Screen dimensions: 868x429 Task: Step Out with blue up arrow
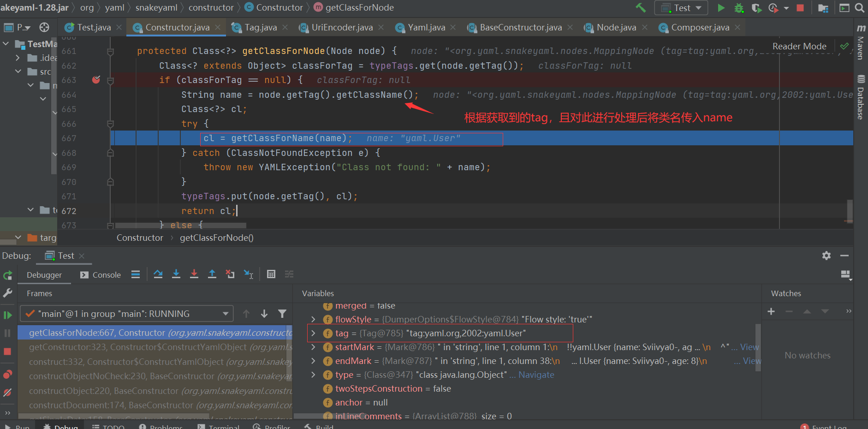click(x=212, y=274)
